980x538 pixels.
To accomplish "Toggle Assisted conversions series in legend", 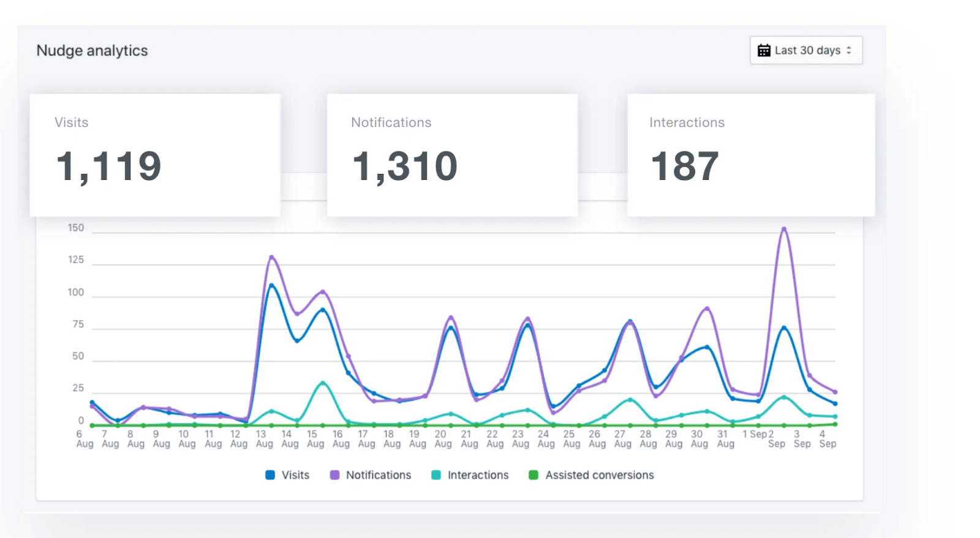I will pyautogui.click(x=591, y=475).
